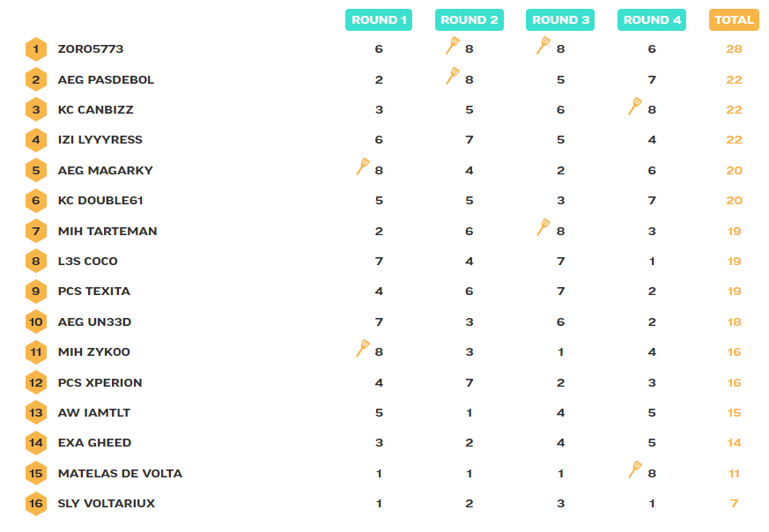Open player SLY VOLTARIUX's name
Viewport: 769px width, 532px height.
point(107,504)
